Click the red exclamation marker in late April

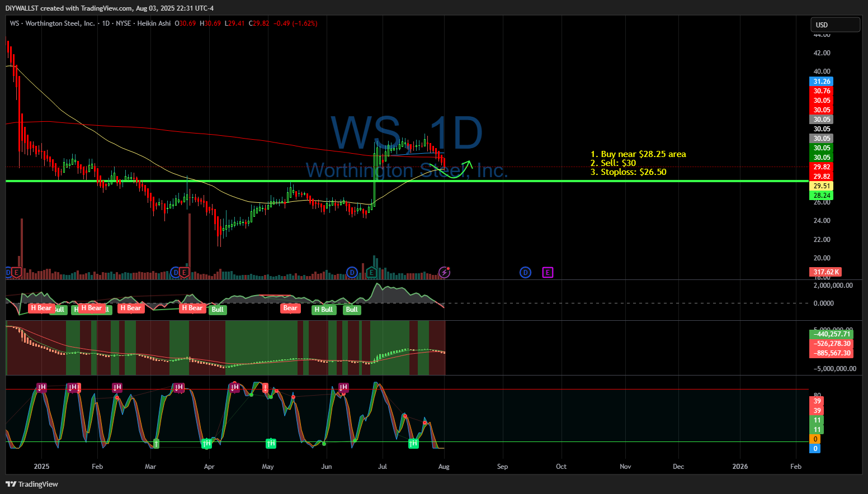coord(265,387)
